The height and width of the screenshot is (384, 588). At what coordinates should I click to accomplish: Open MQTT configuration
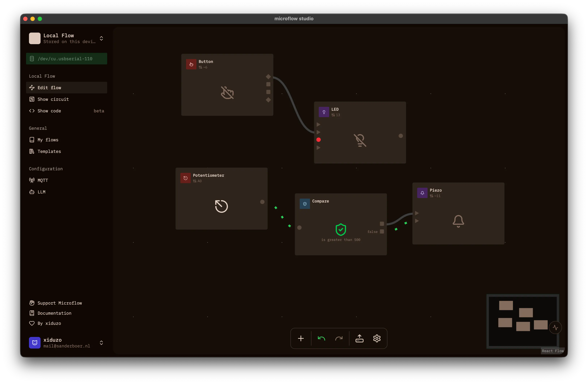click(x=66, y=180)
